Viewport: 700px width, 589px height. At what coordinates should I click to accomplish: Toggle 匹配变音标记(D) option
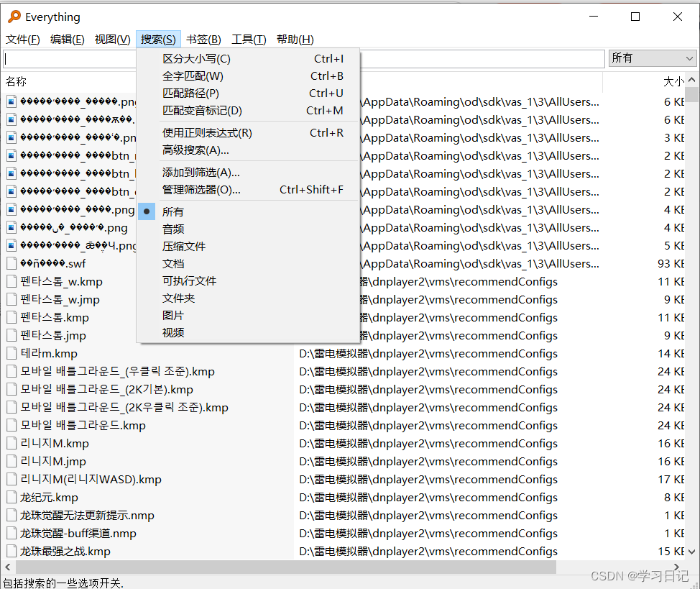tap(248, 110)
